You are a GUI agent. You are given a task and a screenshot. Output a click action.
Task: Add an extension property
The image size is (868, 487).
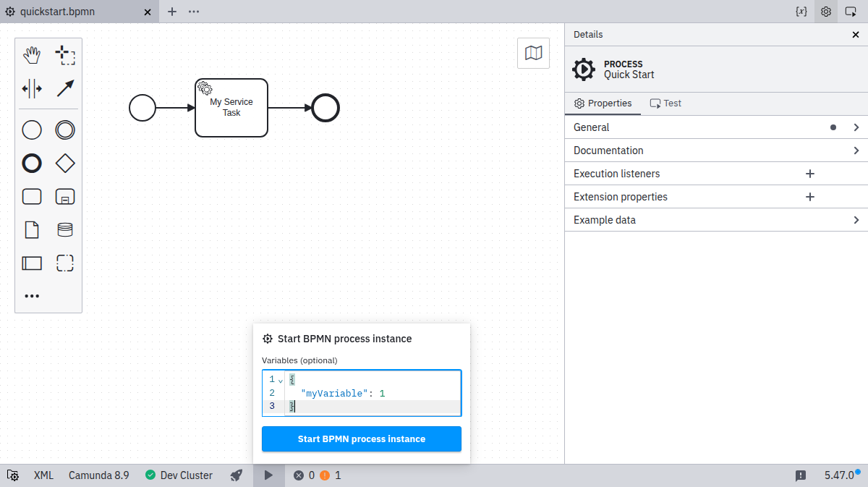(810, 197)
